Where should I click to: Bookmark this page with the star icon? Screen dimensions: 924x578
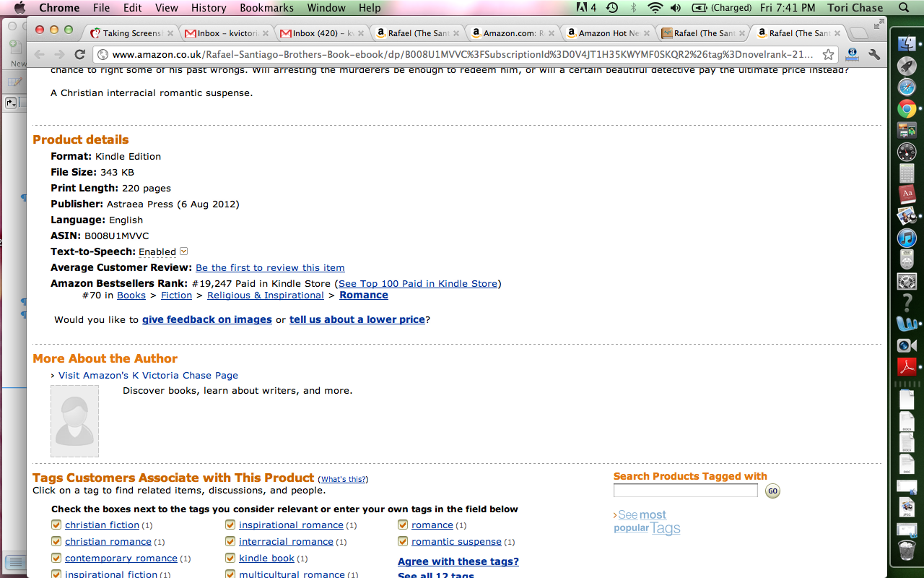click(x=829, y=54)
